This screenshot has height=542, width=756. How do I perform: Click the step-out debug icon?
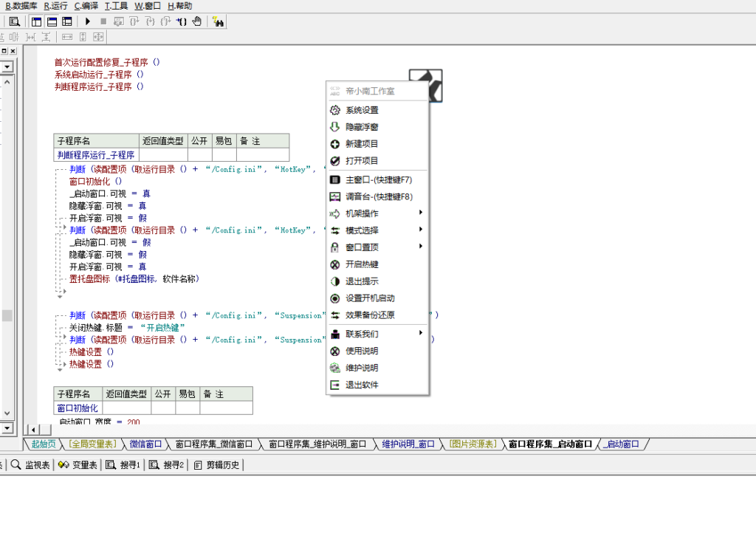165,21
